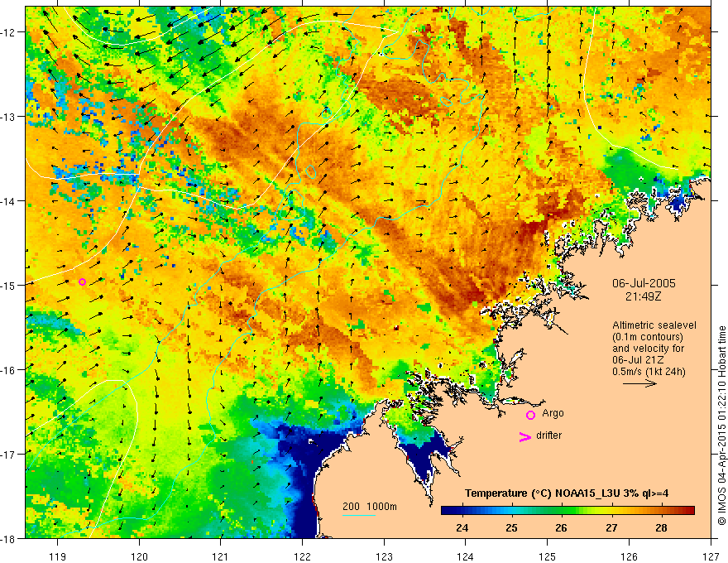Screen dimensions: 728x563
Task: Click the '06-Jul 21Z' caption line
Action: pyautogui.click(x=638, y=360)
